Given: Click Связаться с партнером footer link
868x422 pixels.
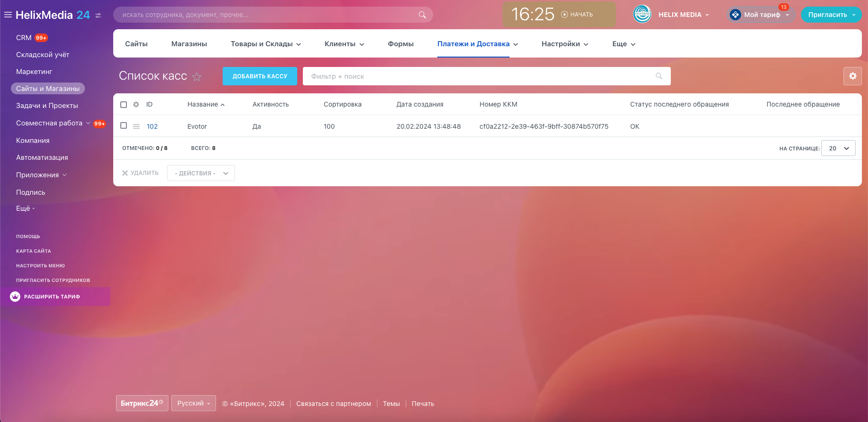Looking at the screenshot, I should point(334,404).
